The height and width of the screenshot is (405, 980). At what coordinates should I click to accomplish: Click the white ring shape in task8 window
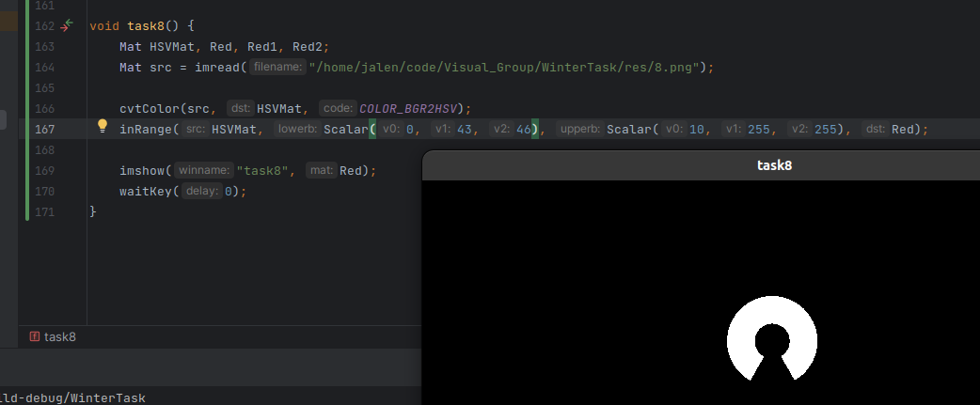click(x=772, y=337)
